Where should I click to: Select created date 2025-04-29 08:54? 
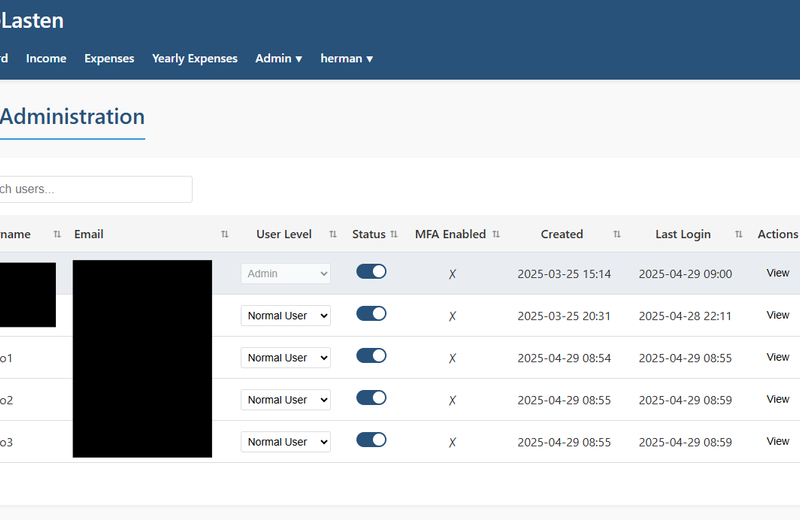564,358
